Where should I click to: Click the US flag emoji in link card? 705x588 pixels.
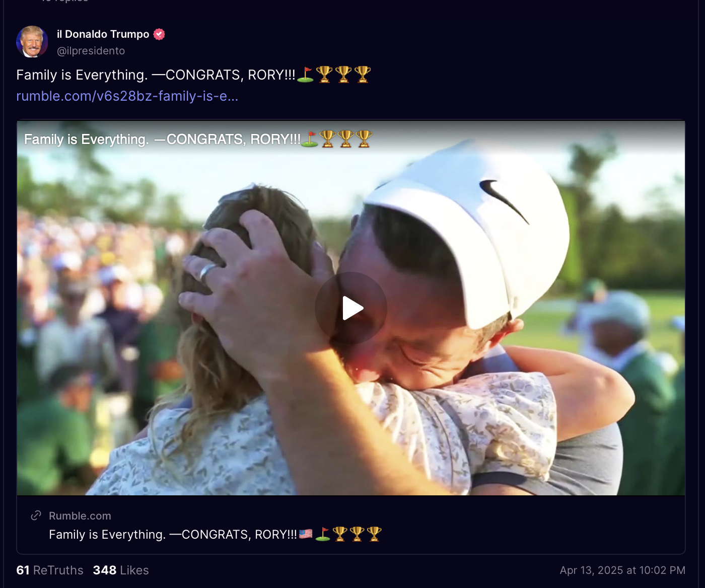306,534
